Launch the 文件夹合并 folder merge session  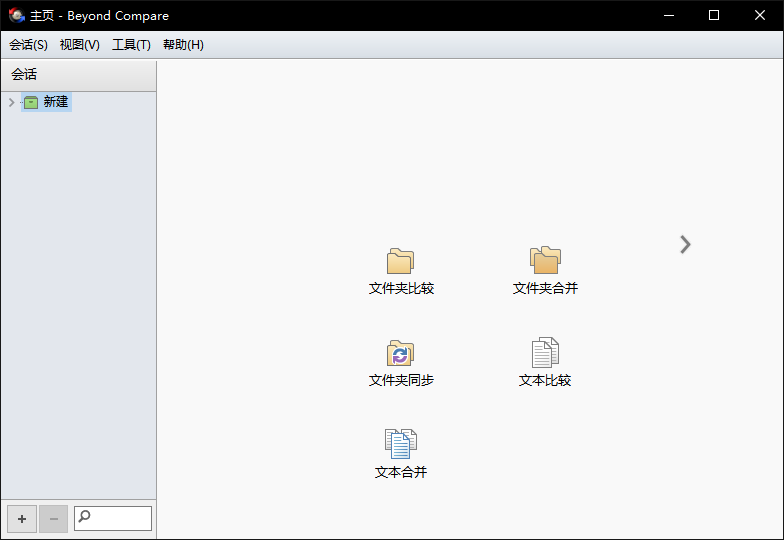[545, 272]
